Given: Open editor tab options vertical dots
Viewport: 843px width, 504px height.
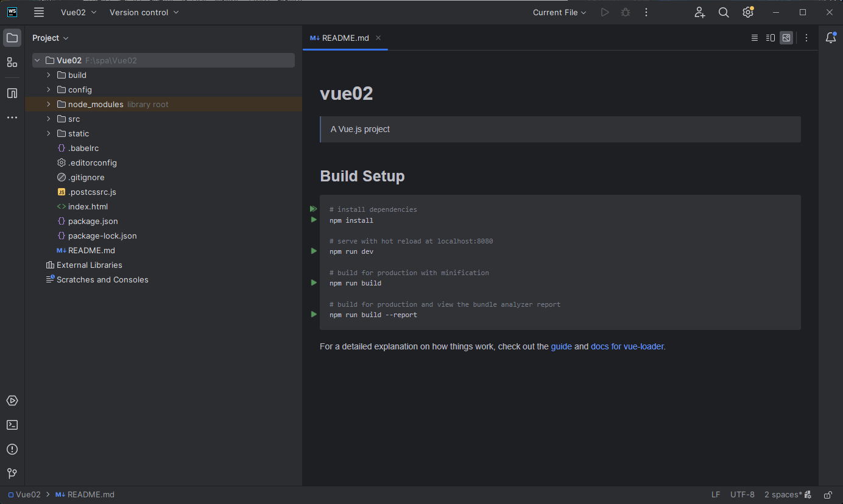Looking at the screenshot, I should (806, 38).
